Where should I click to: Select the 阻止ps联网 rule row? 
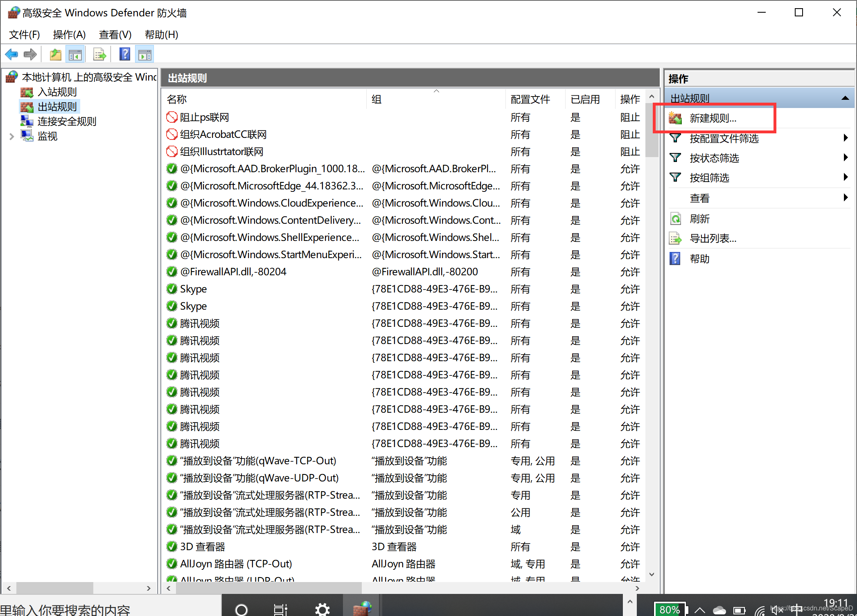tap(204, 118)
